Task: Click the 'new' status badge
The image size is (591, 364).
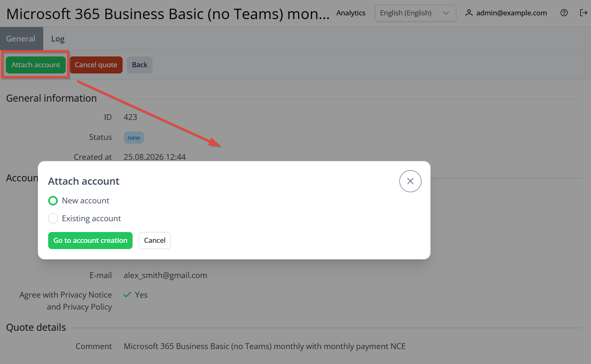Action: 134,138
